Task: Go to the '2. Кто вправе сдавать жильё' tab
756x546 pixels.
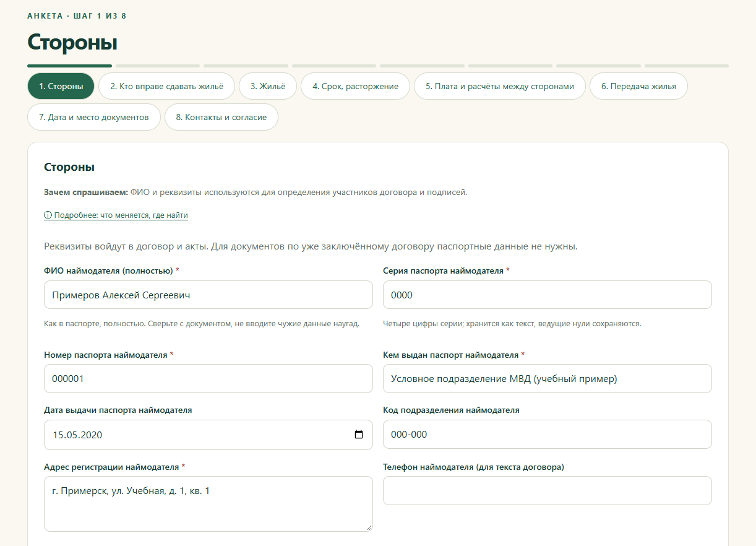Action: 166,86
